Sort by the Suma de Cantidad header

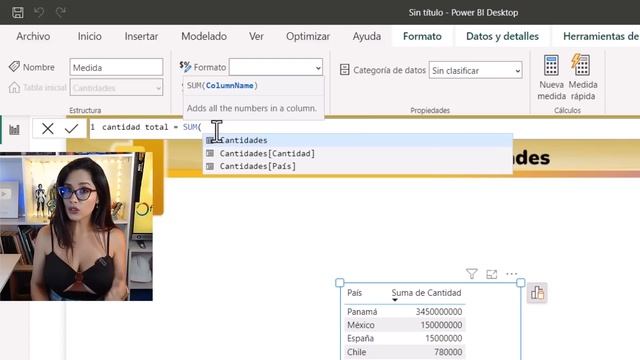click(426, 293)
